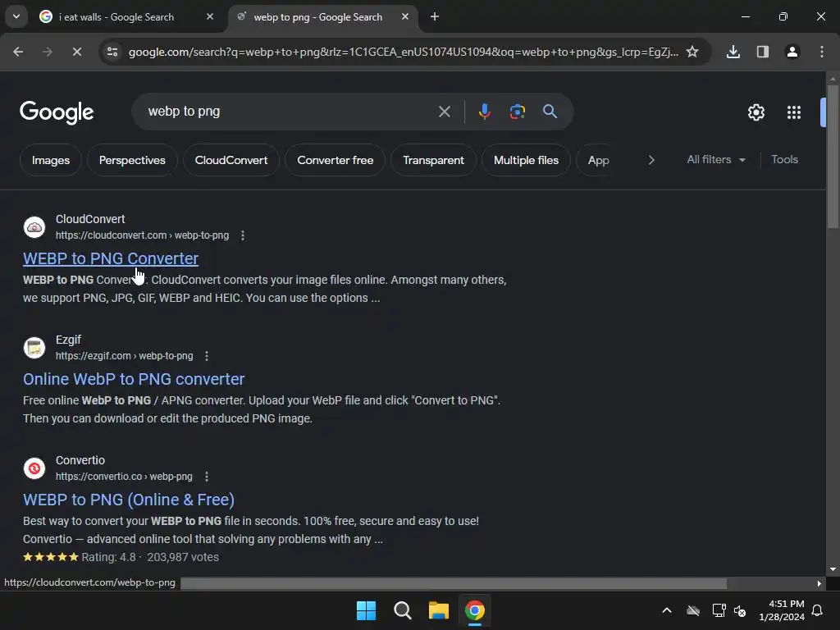The image size is (840, 630).
Task: Click the browser back arrow
Action: (x=18, y=52)
